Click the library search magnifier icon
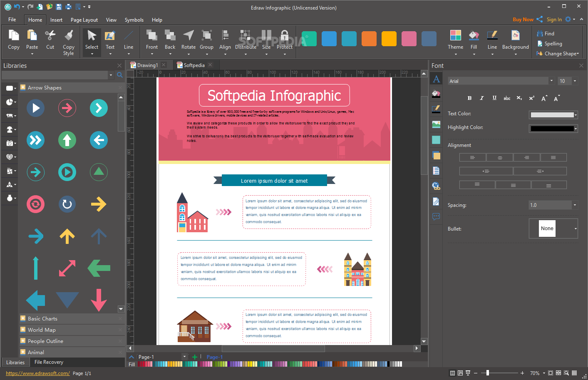This screenshot has width=588, height=380. click(120, 75)
